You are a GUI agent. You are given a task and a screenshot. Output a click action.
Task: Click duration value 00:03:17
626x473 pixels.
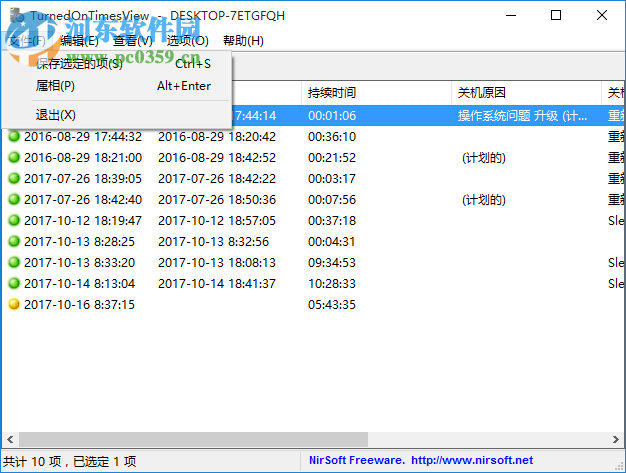(332, 179)
